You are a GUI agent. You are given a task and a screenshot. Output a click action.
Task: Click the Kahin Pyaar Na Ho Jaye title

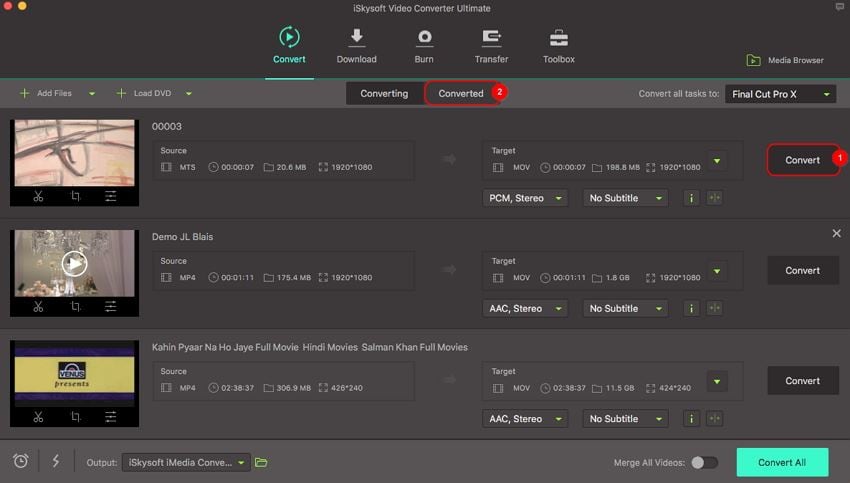click(310, 347)
